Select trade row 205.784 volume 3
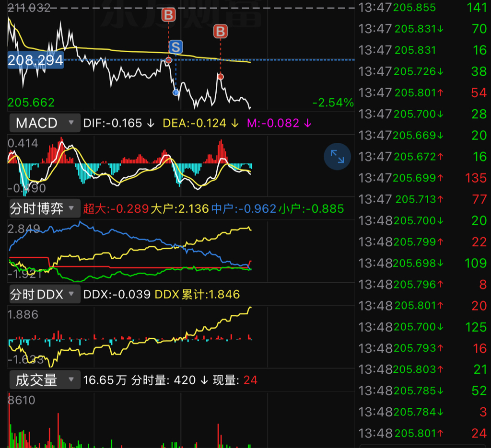The image size is (491, 448). click(x=423, y=412)
